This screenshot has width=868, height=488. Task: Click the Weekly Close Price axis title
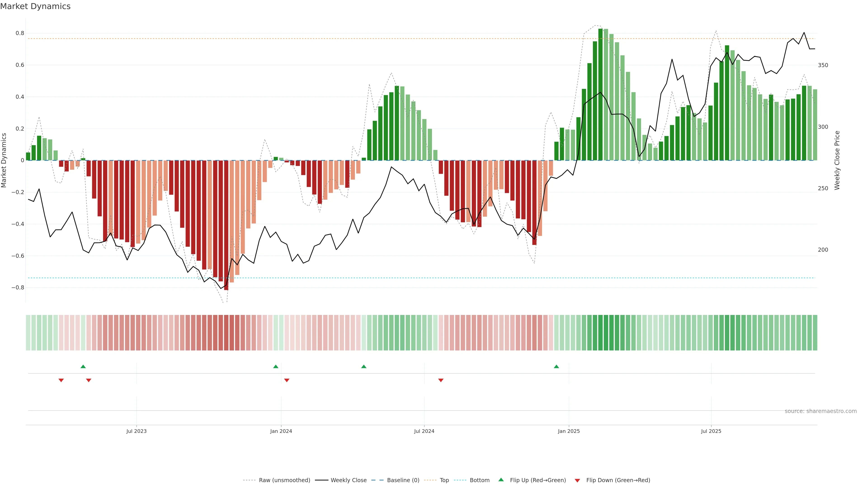pyautogui.click(x=837, y=160)
